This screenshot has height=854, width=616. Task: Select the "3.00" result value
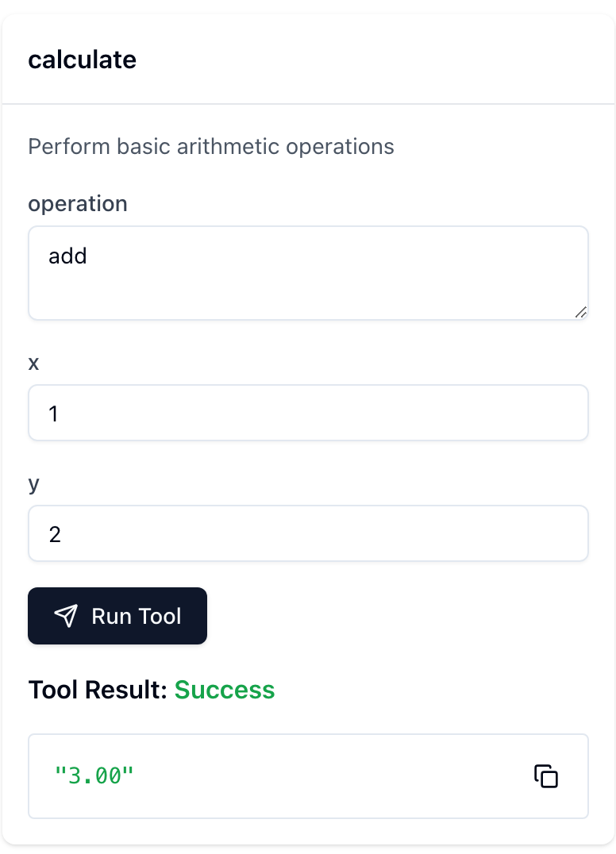(94, 775)
